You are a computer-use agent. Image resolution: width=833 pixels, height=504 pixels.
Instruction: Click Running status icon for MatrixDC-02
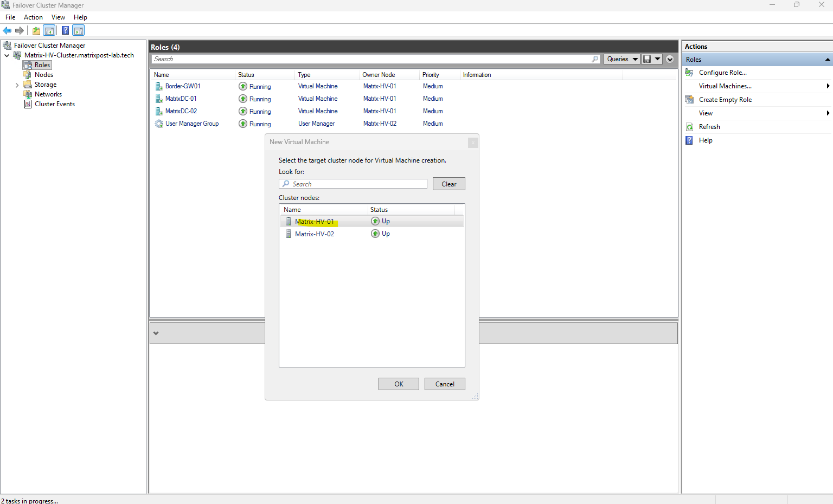pos(243,111)
